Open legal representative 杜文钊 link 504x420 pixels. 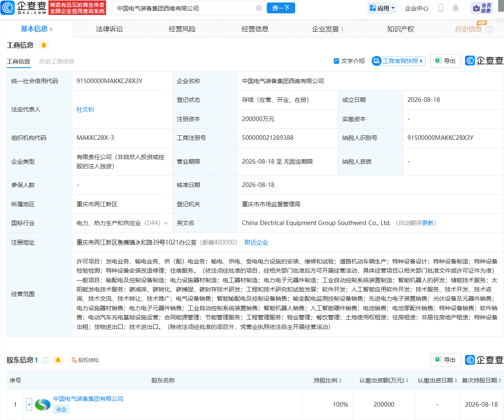coord(85,109)
